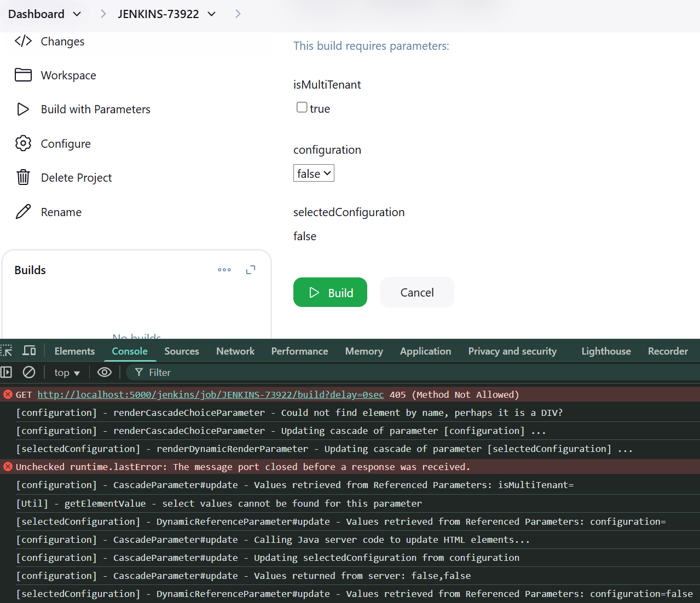Activate DevTools inspect element picker

point(7,351)
